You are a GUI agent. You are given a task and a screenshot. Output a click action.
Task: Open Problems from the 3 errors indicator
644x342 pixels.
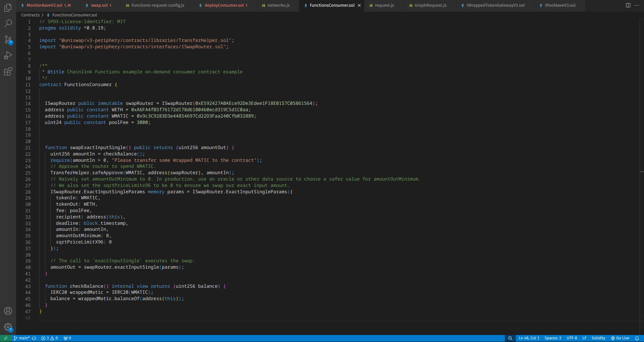tap(49, 338)
